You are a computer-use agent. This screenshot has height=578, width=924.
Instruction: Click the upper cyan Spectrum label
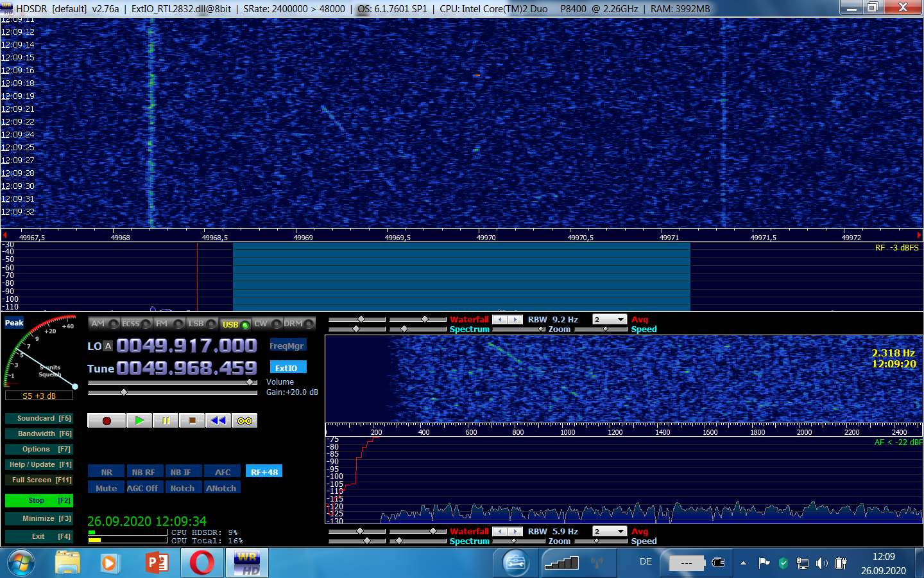pyautogui.click(x=469, y=329)
